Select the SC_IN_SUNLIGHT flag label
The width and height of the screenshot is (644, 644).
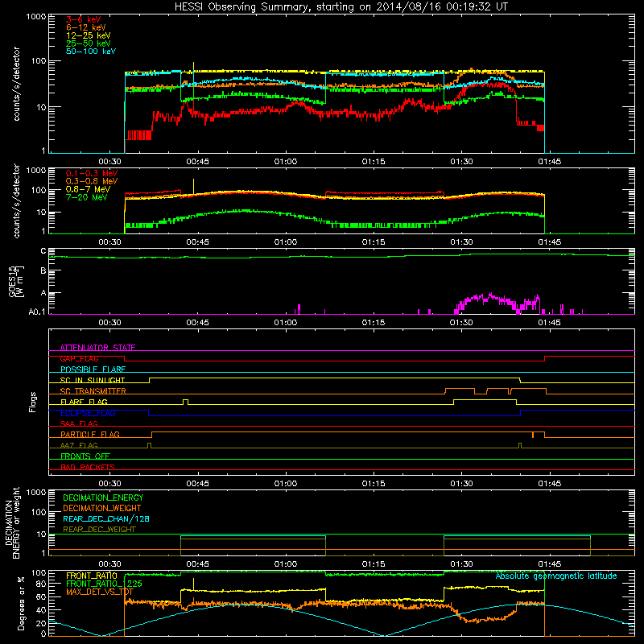pos(93,380)
